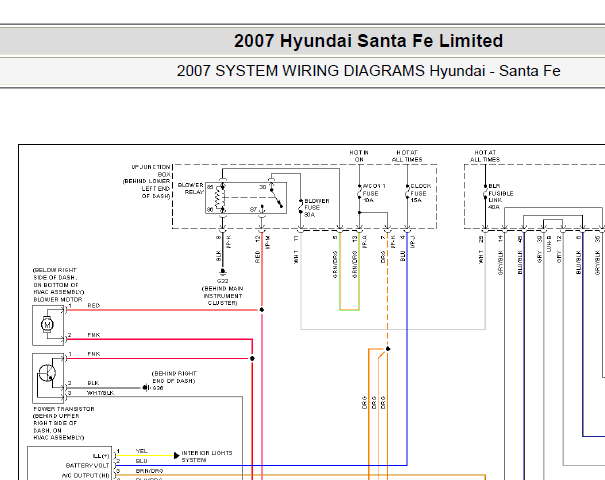Click the WHT/BLK wire label
The height and width of the screenshot is (480, 605).
[x=100, y=393]
